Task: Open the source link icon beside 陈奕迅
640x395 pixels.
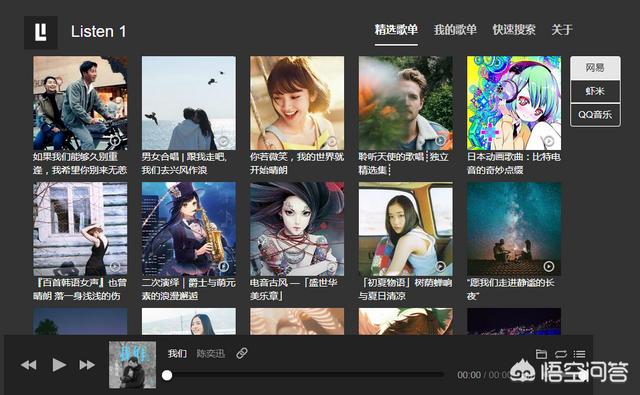Action: tap(242, 353)
